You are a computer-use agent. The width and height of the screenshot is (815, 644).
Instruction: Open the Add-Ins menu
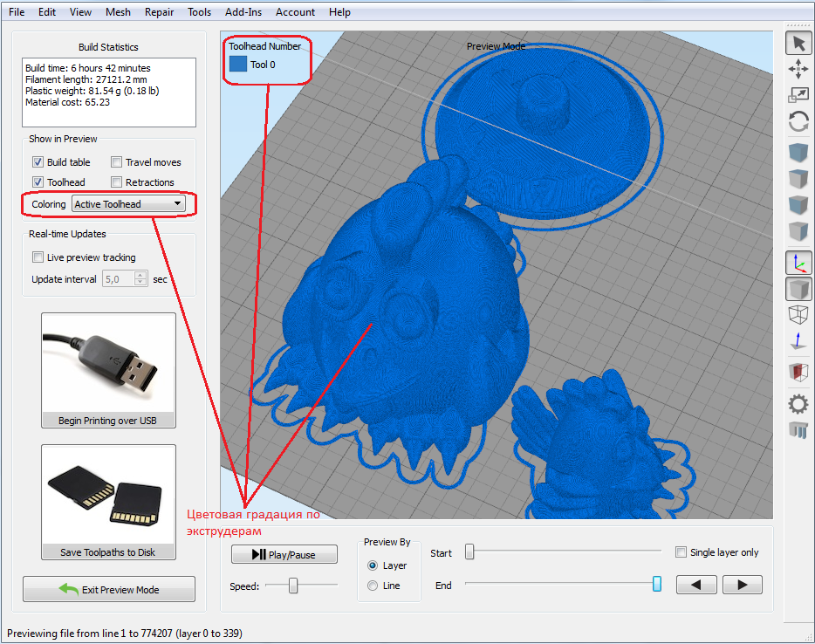243,11
